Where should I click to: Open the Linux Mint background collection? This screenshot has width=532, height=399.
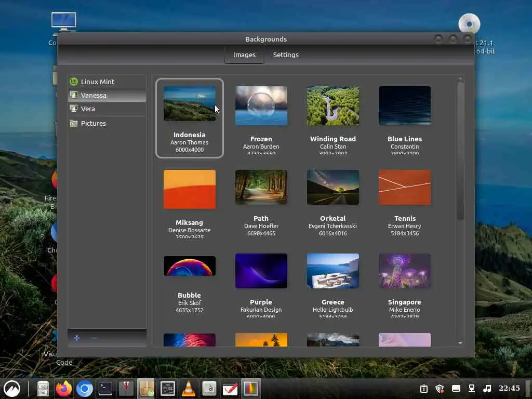tap(107, 82)
